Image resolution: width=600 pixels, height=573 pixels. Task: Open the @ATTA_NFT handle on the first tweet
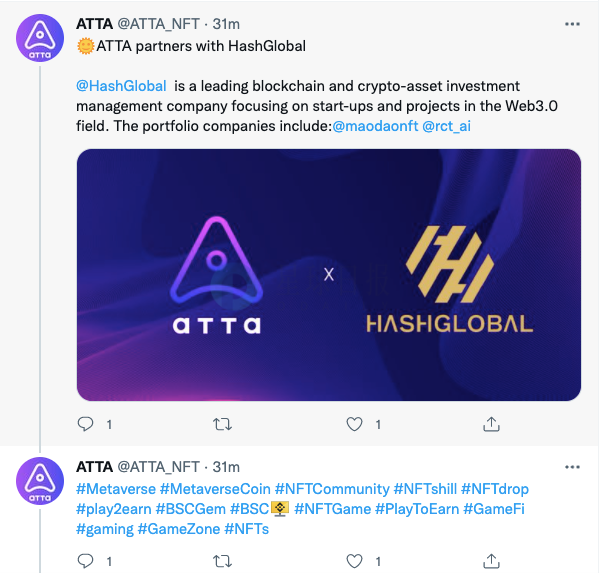coord(158,24)
